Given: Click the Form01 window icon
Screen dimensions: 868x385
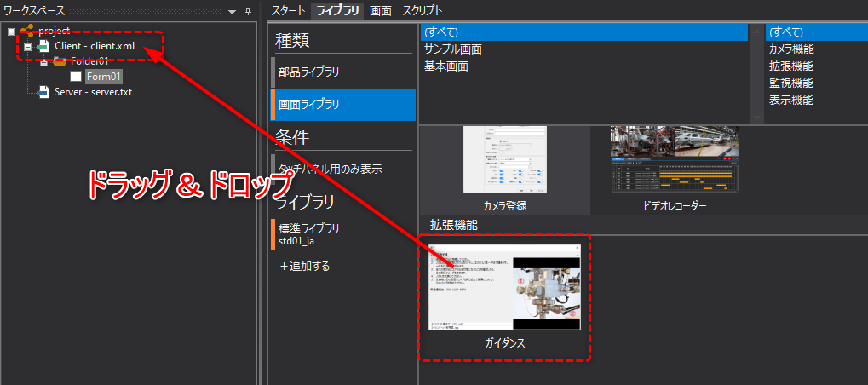Looking at the screenshot, I should pyautogui.click(x=76, y=77).
